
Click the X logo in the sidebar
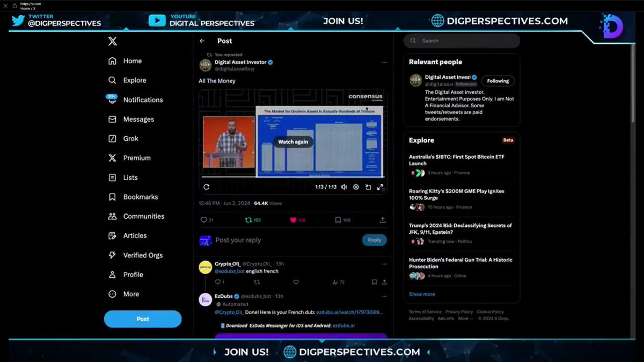(112, 41)
